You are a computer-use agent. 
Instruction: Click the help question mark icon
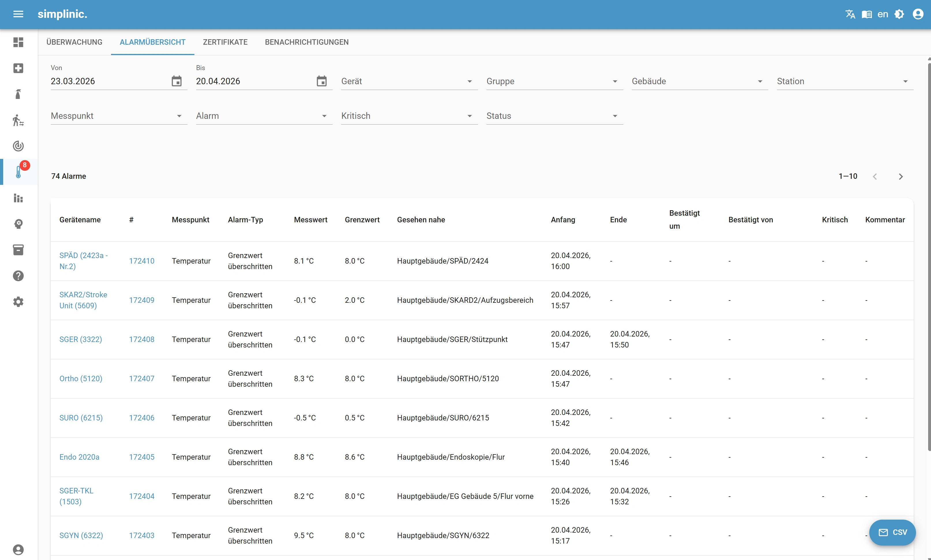pyautogui.click(x=18, y=276)
